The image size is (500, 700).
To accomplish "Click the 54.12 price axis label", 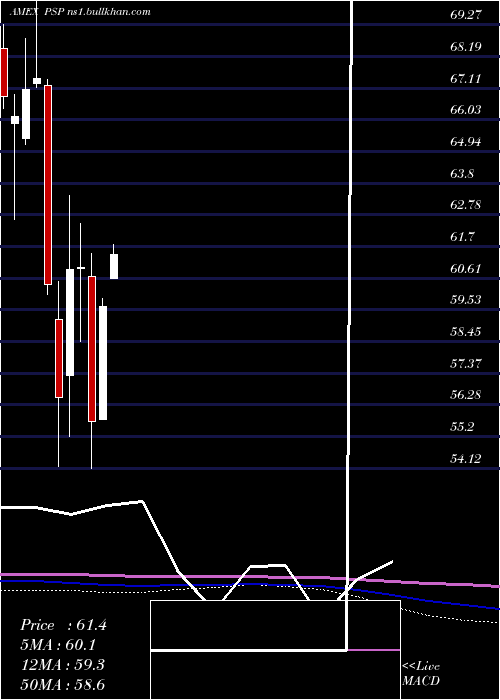I will [x=466, y=458].
